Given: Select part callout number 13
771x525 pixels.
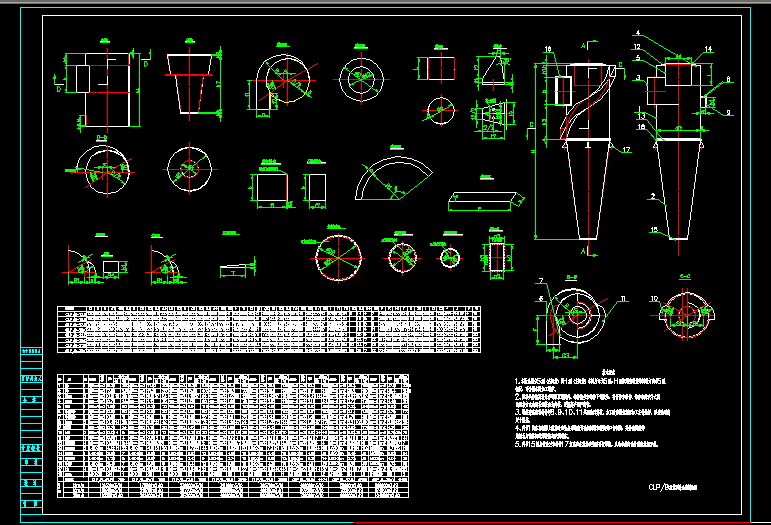Looking at the screenshot, I should point(642,116).
